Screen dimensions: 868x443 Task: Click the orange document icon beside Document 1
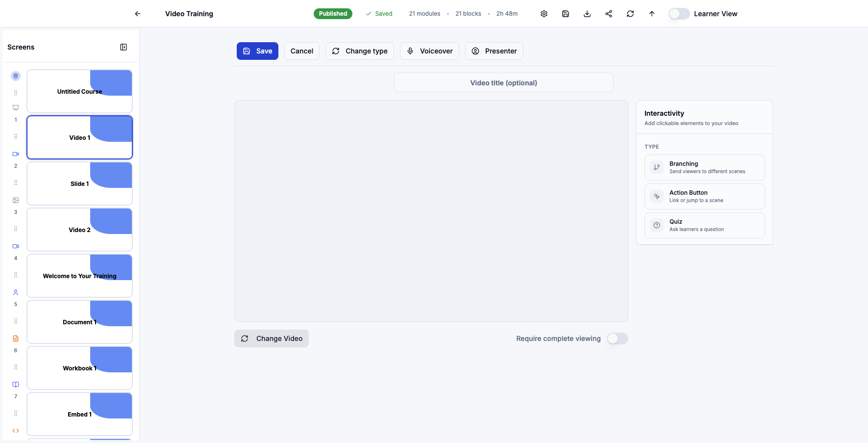(x=15, y=338)
